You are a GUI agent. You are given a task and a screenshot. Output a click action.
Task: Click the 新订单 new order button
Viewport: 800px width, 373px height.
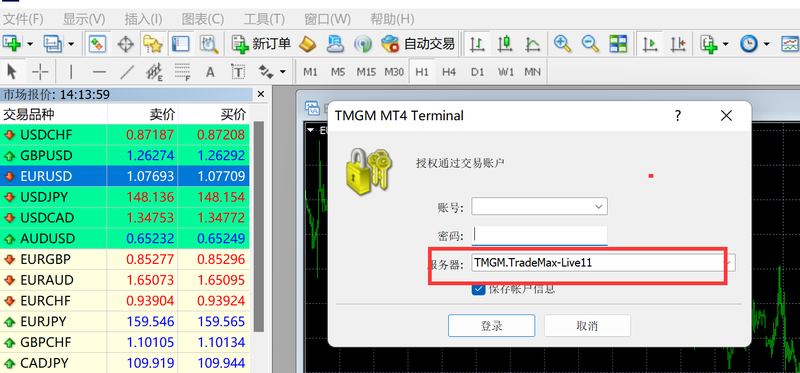pyautogui.click(x=261, y=44)
